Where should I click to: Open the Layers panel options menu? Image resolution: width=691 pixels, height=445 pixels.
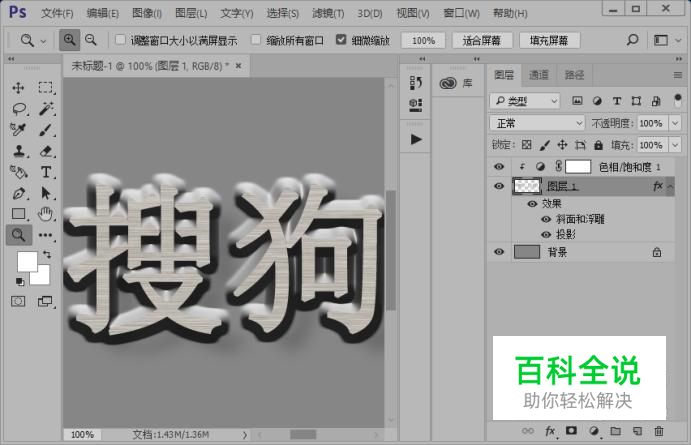coord(678,75)
